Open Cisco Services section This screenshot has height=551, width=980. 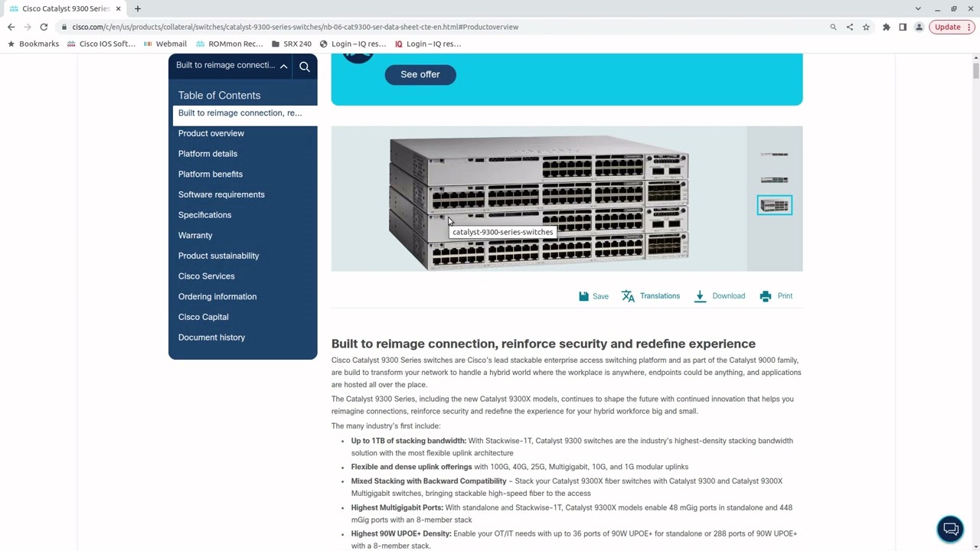pyautogui.click(x=207, y=276)
